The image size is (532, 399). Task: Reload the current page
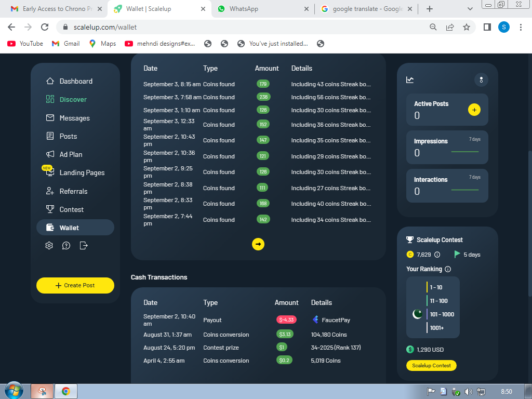coord(45,27)
